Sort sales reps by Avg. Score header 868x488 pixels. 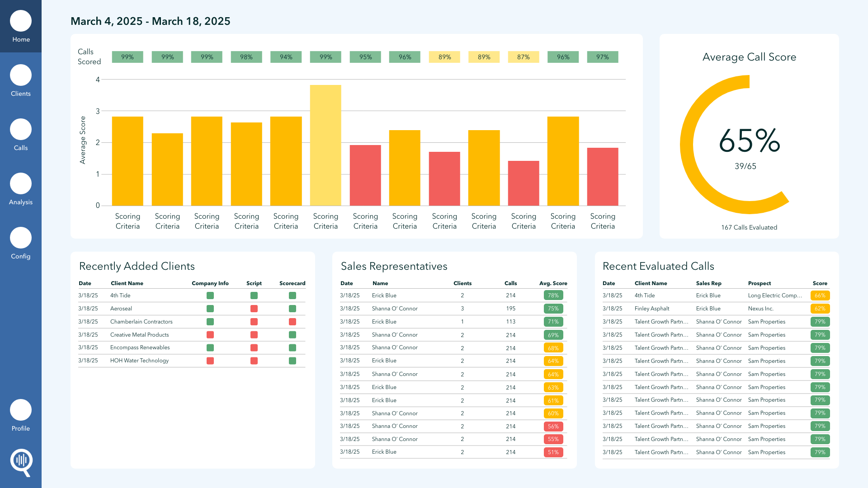[553, 283]
